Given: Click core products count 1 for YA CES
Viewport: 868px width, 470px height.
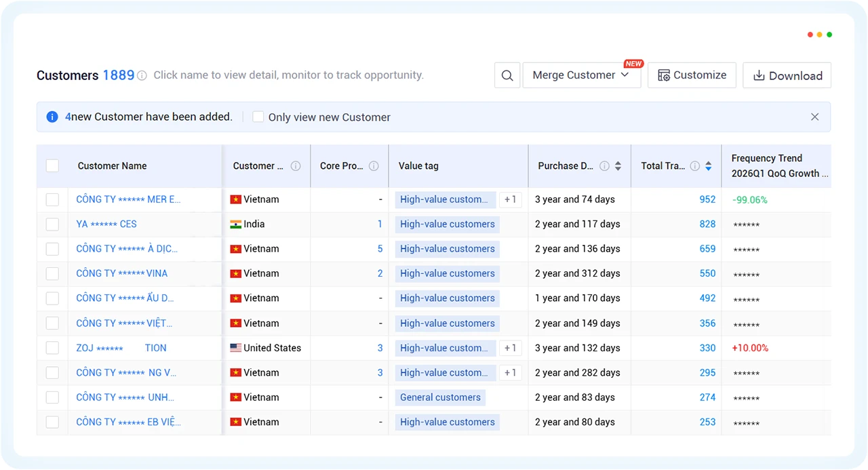Looking at the screenshot, I should [x=380, y=224].
